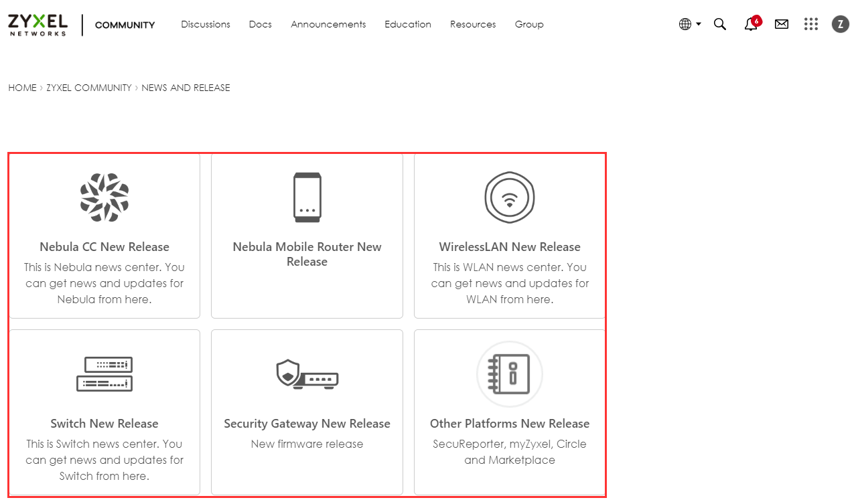Open the user profile avatar Z
The image size is (856, 504).
point(840,24)
